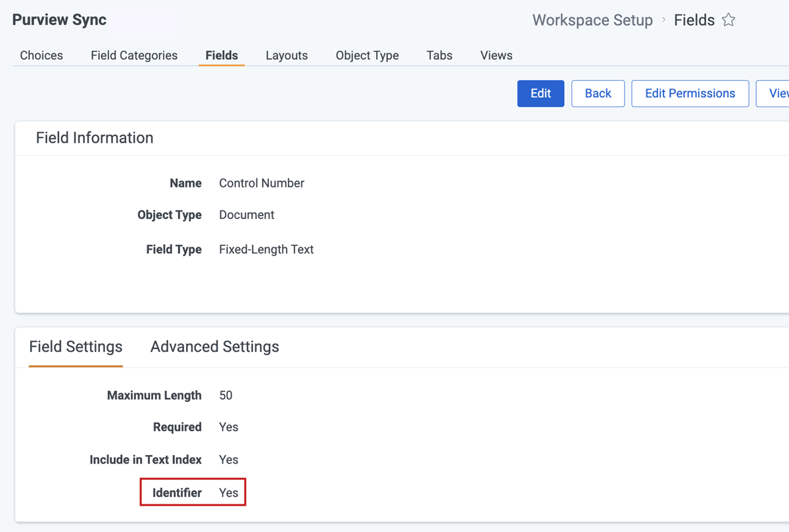Click the favorite star icon next to Fields

tap(729, 20)
